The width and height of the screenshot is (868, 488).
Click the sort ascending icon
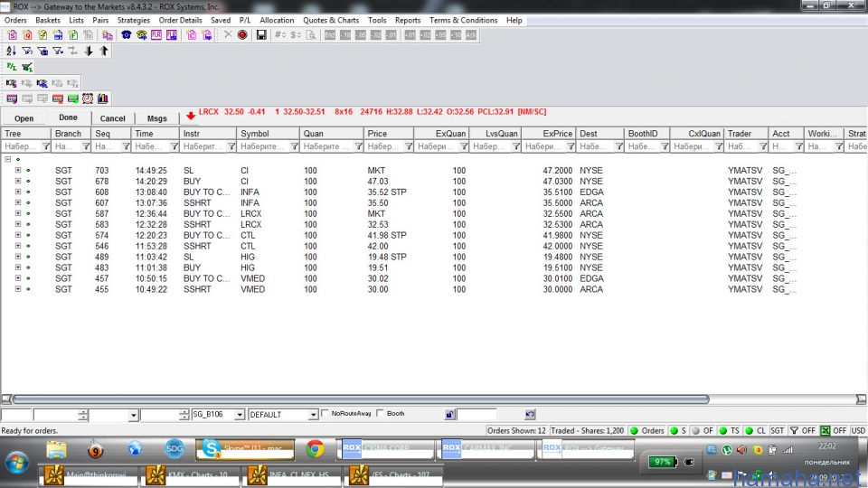click(11, 51)
